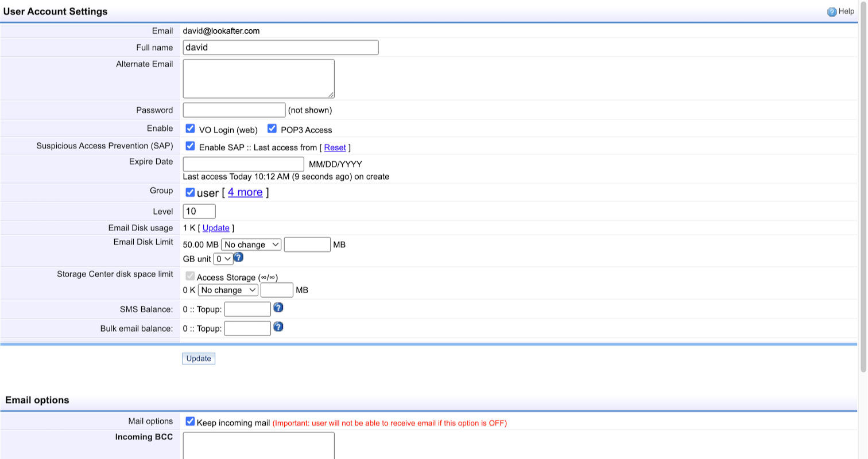Click the SAP Reset link
The image size is (868, 459).
pyautogui.click(x=335, y=147)
